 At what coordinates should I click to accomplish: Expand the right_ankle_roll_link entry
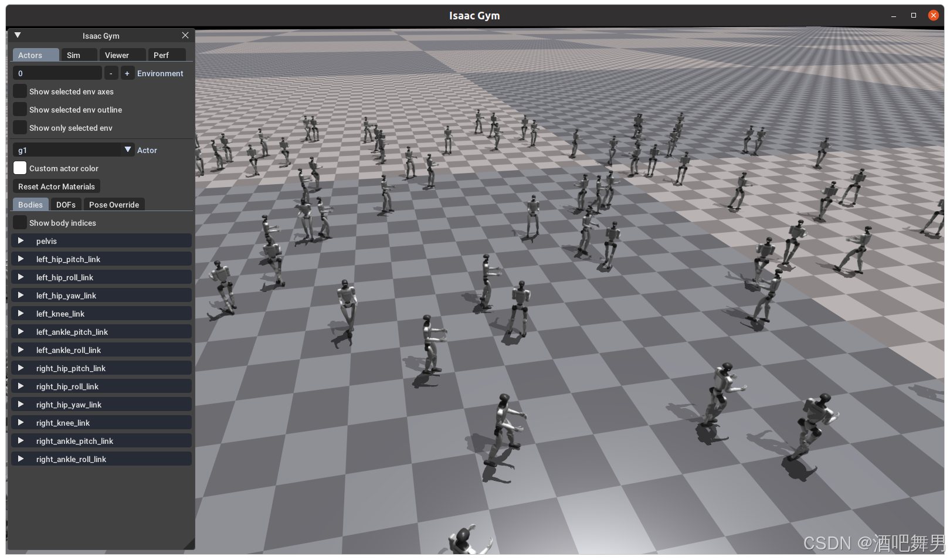pyautogui.click(x=101, y=459)
